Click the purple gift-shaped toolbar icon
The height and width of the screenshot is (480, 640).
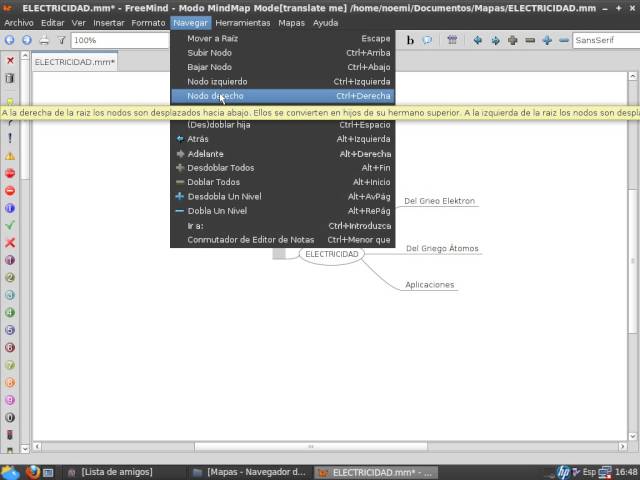click(452, 40)
